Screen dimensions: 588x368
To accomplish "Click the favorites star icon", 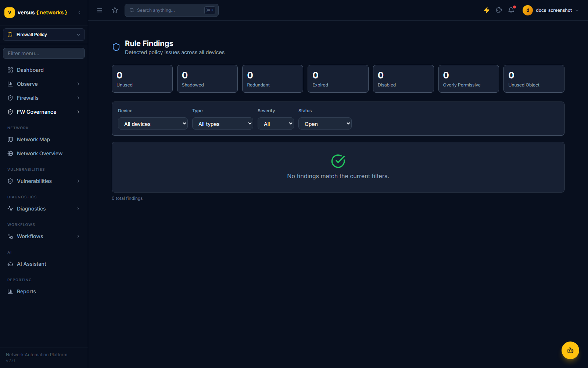I will tap(115, 10).
